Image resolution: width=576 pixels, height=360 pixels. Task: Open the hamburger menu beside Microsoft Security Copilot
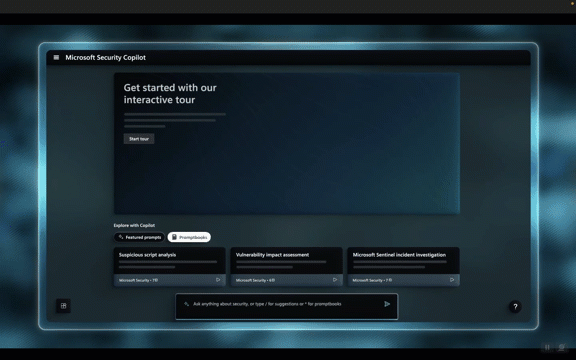56,57
